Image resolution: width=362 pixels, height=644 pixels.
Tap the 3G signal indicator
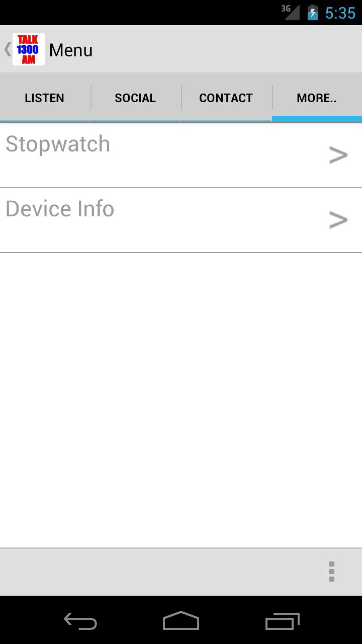[290, 12]
